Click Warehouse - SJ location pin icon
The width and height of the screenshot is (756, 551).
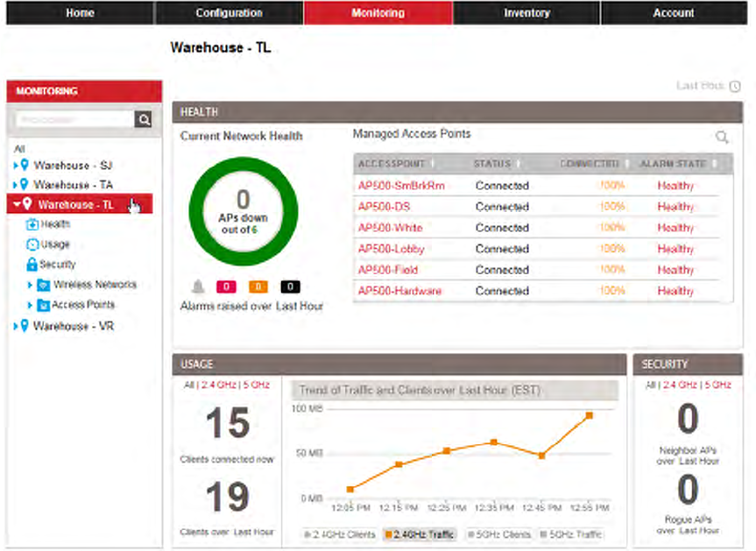point(25,165)
